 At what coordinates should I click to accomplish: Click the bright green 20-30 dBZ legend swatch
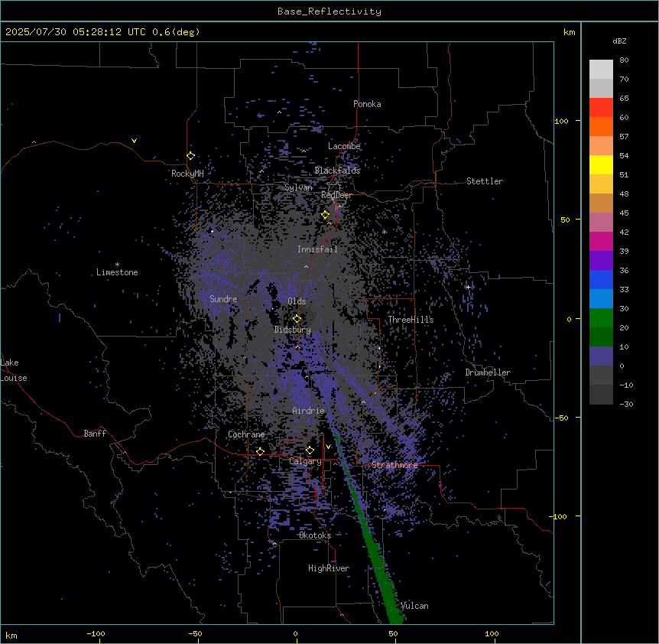pos(601,318)
